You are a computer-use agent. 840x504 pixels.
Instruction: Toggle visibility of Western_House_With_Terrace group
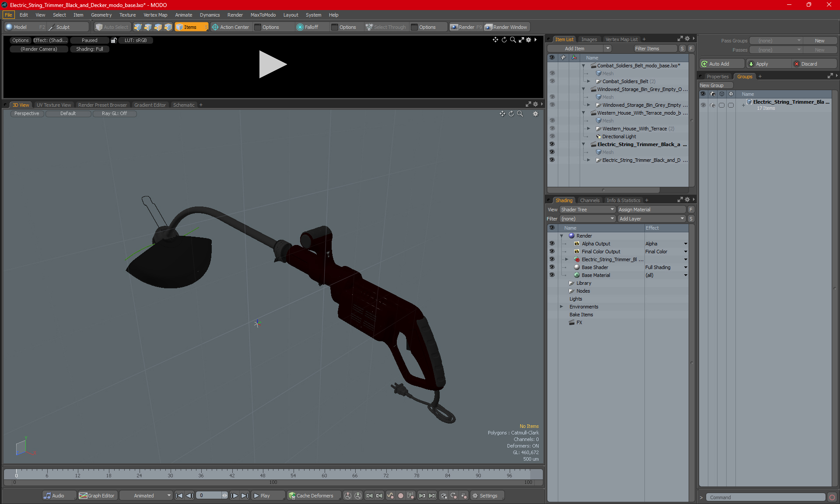tap(552, 129)
